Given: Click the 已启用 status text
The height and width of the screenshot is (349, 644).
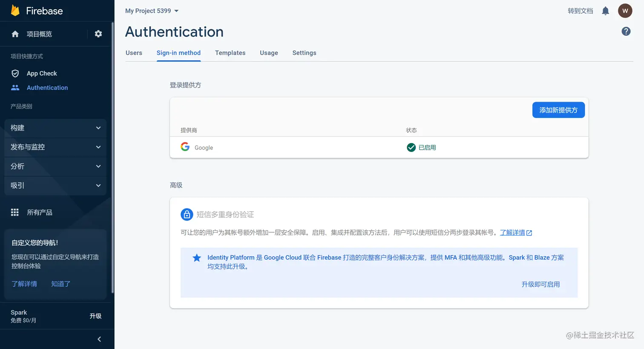Looking at the screenshot, I should click(x=427, y=148).
